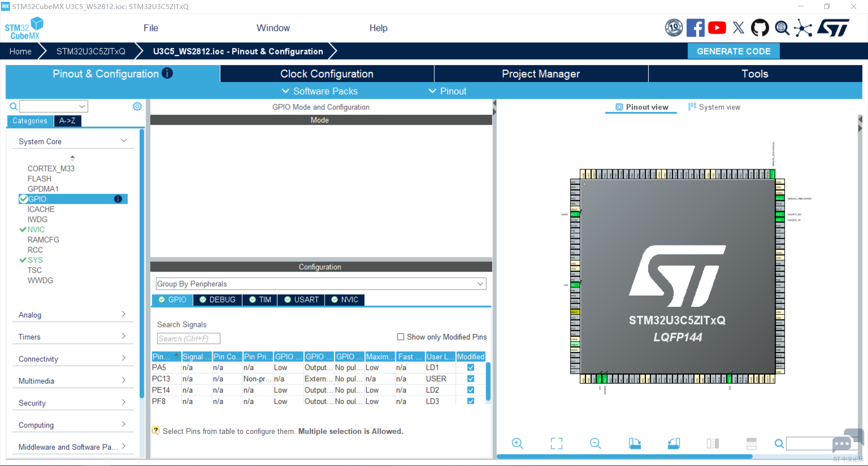868x466 pixels.
Task: Open the category search combo box arrow
Action: point(82,107)
